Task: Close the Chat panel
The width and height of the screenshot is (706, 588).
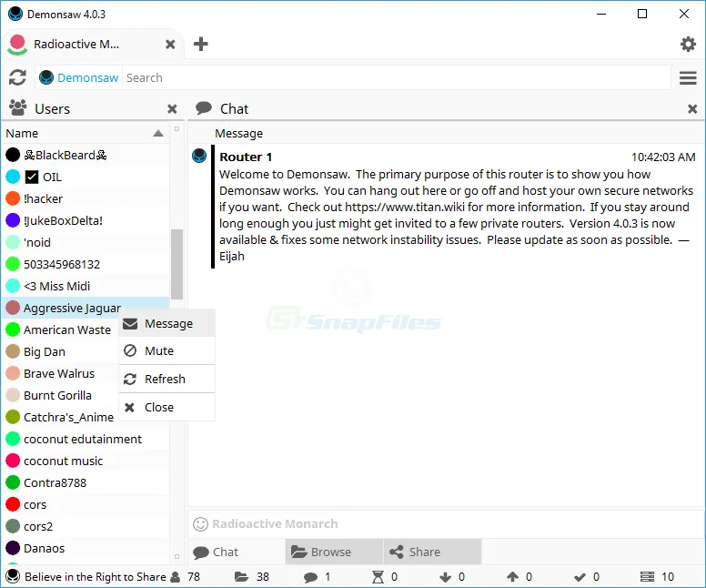Action: pyautogui.click(x=692, y=109)
